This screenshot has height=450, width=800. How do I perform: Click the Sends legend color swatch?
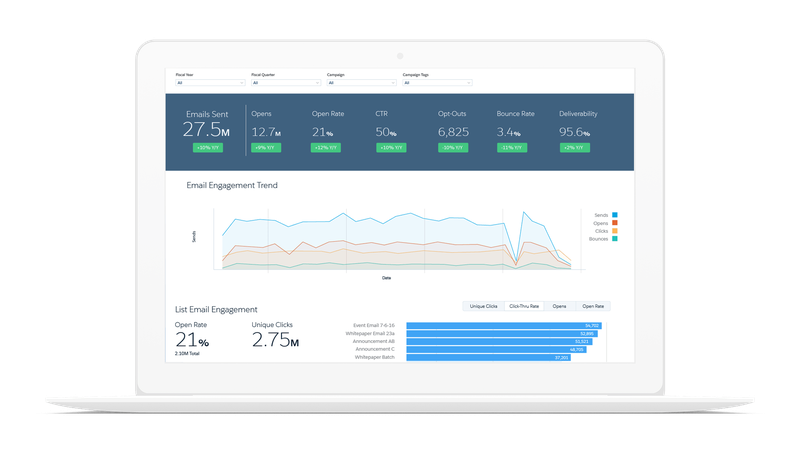pos(615,215)
